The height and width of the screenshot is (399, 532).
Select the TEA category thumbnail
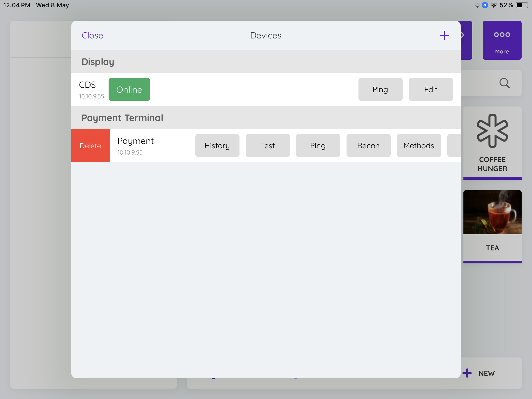(492, 212)
